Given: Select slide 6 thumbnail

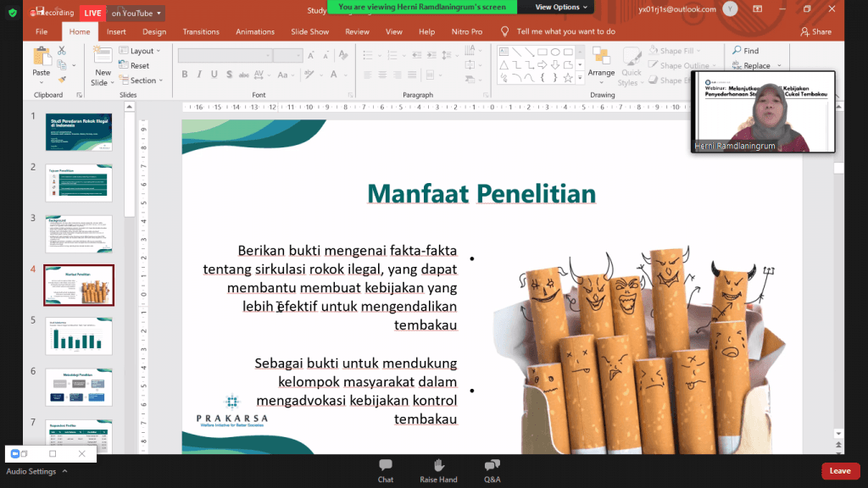Looking at the screenshot, I should (79, 386).
